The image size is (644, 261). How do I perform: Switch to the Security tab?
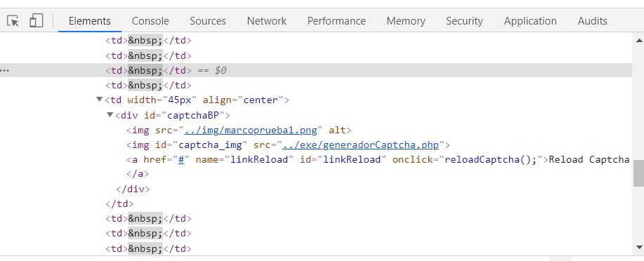tap(464, 21)
